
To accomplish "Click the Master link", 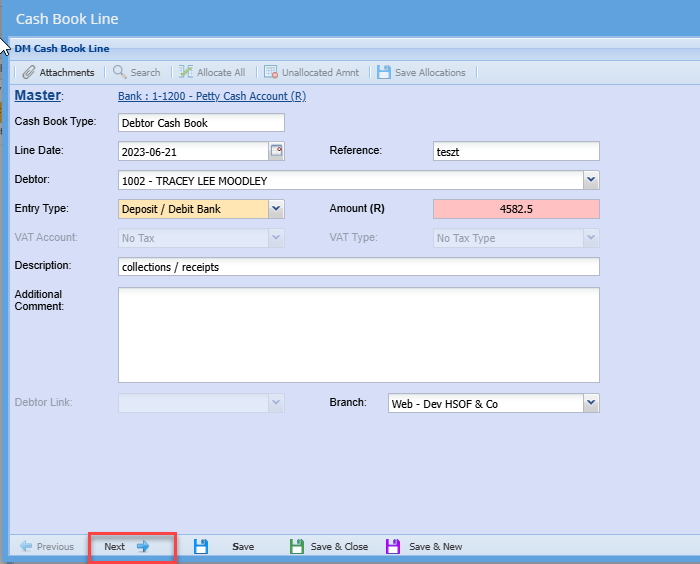I will coord(37,96).
